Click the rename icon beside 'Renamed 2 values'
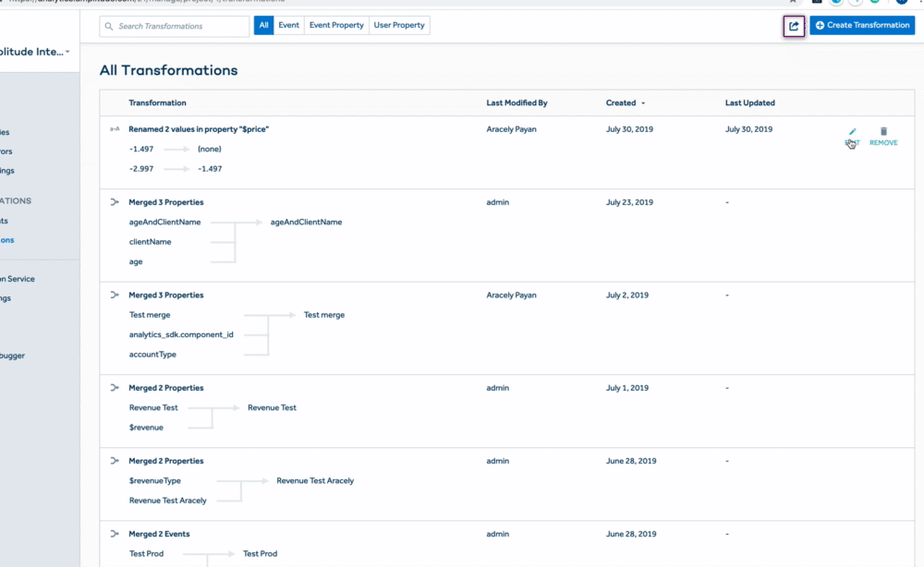The image size is (924, 567). (115, 129)
